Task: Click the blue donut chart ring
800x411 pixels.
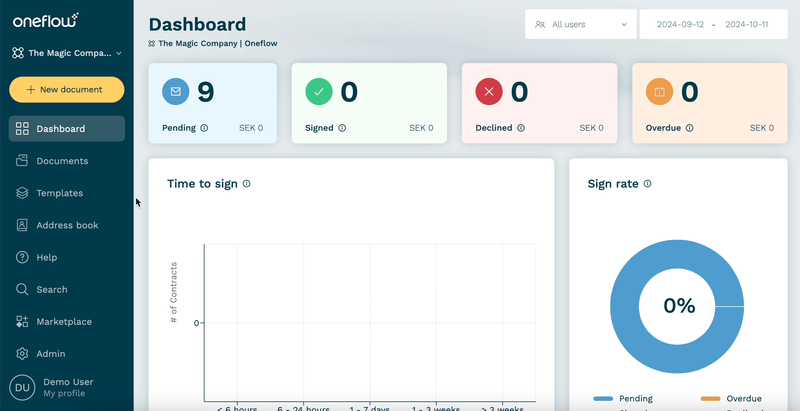Action: 624,306
